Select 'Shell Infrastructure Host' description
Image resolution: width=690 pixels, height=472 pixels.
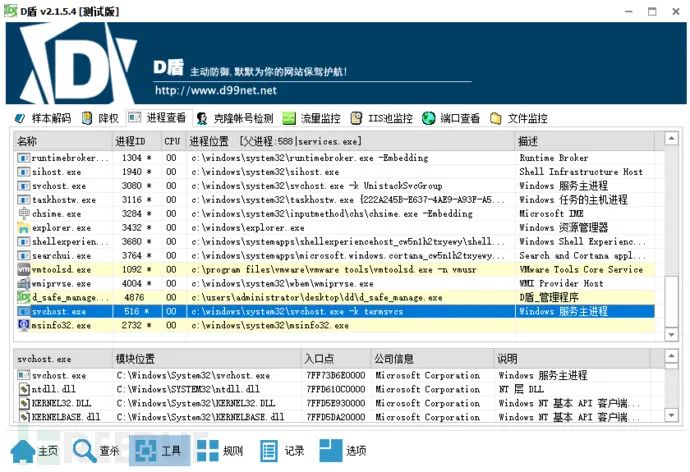(581, 172)
